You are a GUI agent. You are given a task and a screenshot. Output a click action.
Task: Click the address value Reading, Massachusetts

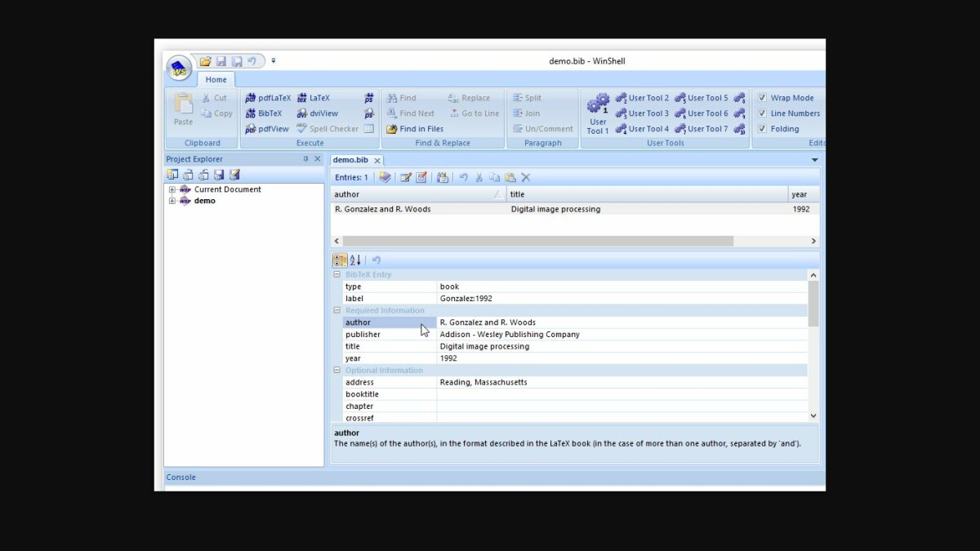tap(621, 382)
